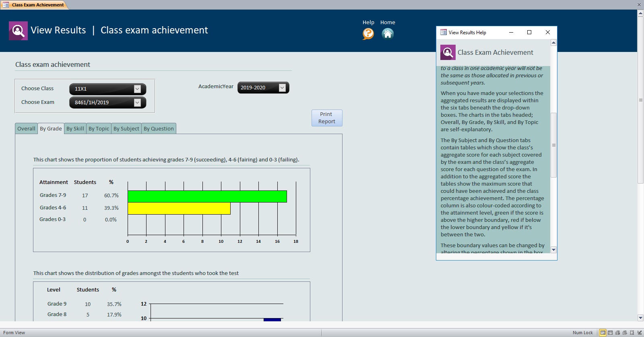Select the By Grade tab
Image resolution: width=644 pixels, height=337 pixels.
(51, 128)
